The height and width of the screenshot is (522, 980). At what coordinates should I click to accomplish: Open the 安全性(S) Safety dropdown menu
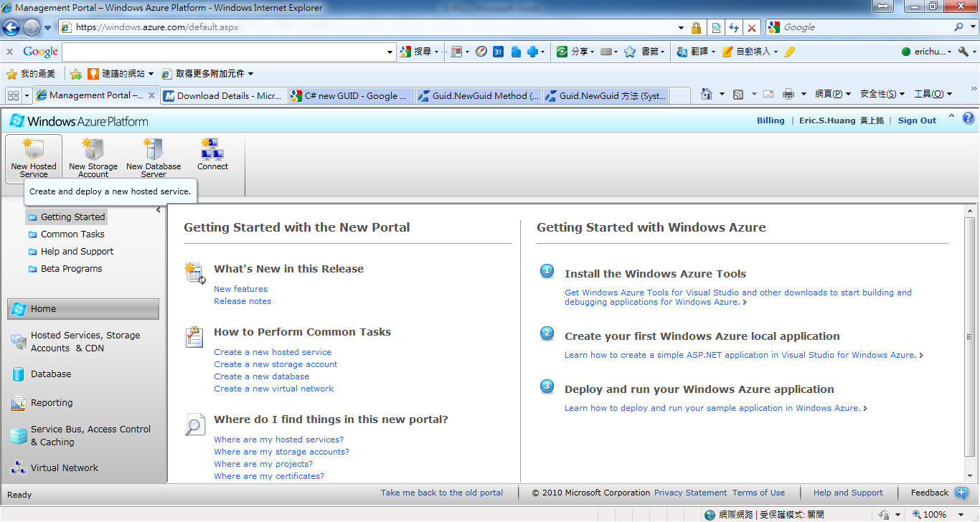point(882,94)
